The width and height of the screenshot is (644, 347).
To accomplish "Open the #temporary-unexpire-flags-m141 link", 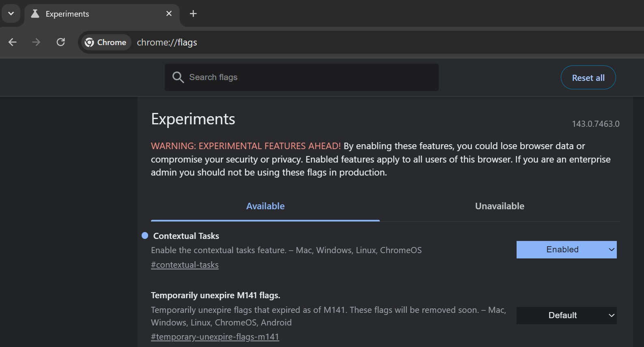I will click(215, 337).
